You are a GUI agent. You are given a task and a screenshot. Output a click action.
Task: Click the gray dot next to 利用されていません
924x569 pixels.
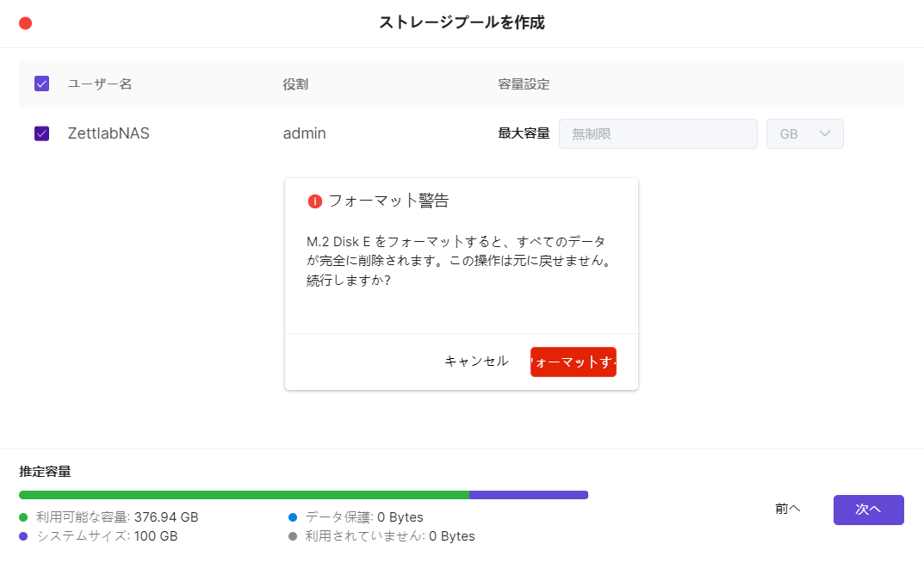(293, 536)
